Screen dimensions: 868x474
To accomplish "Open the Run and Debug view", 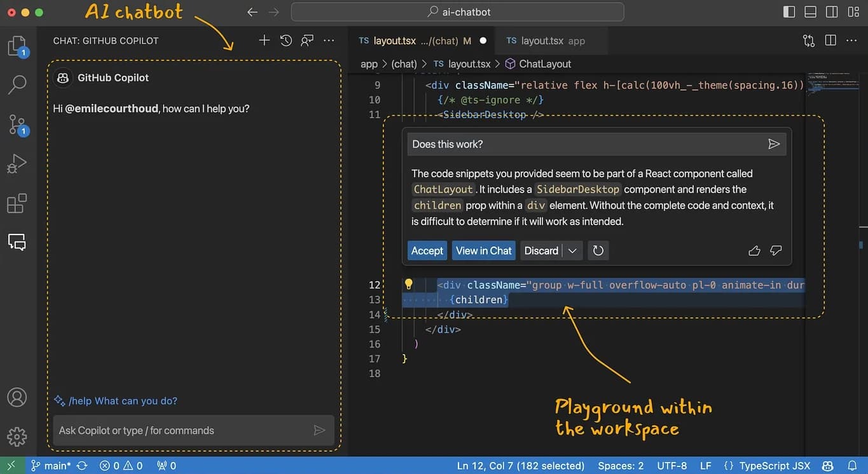I will click(x=17, y=164).
